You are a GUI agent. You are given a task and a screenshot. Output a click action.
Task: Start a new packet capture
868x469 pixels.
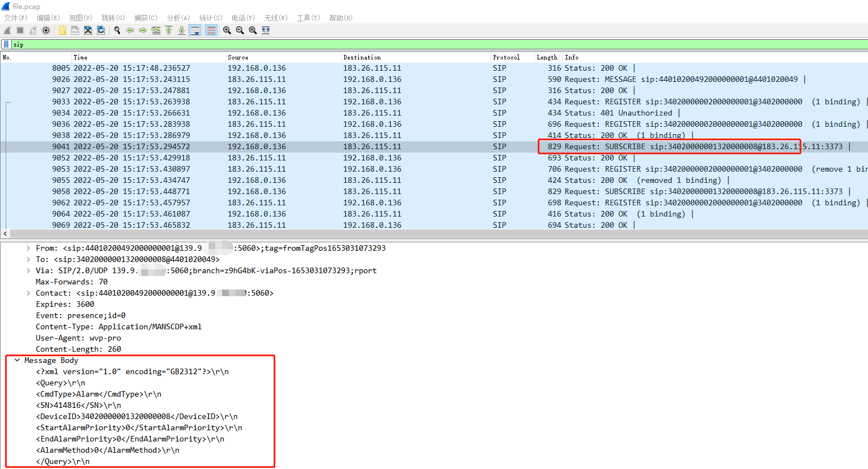[6, 30]
